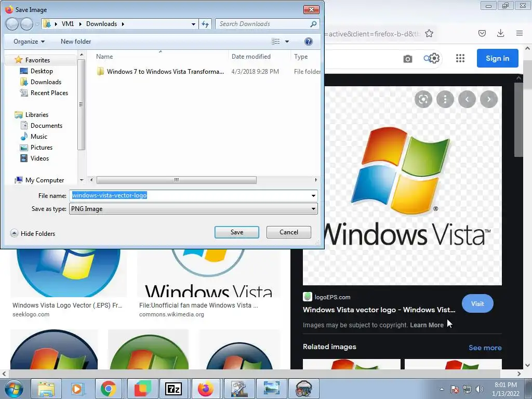
Task: Click the Google Lens icon on the preview image
Action: tap(423, 99)
